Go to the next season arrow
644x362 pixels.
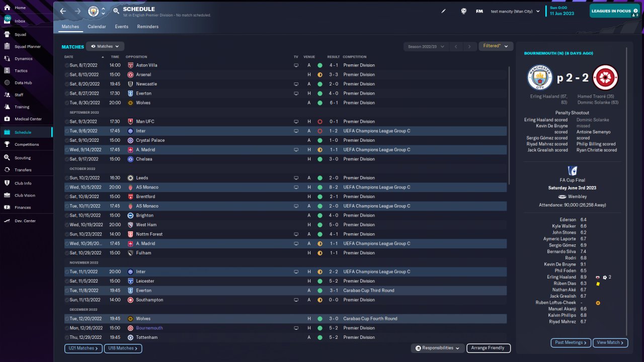(469, 46)
